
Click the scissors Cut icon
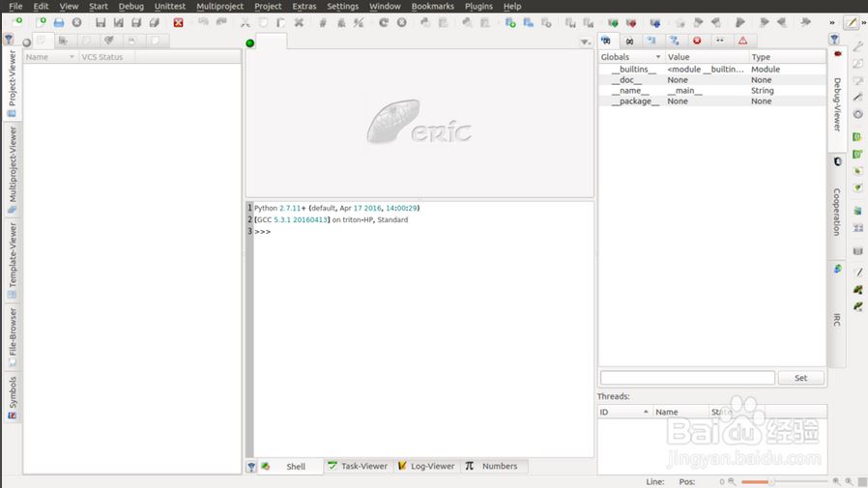(245, 22)
